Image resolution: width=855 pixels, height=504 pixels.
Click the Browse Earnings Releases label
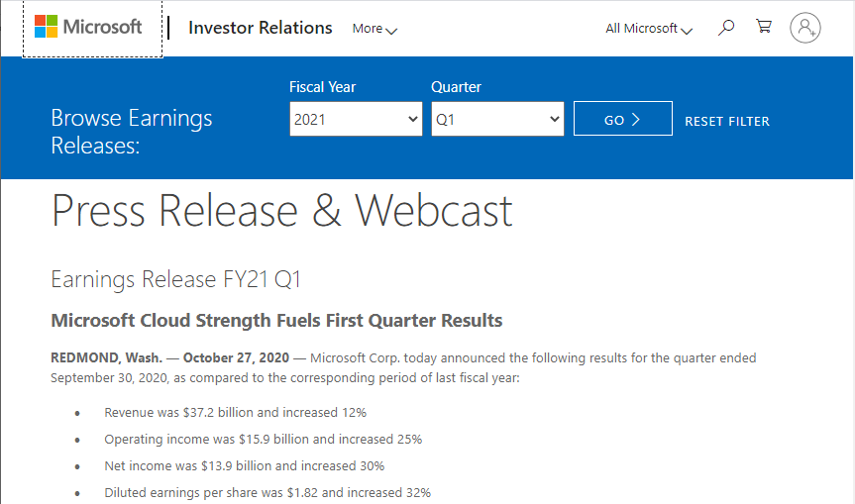pos(132,132)
